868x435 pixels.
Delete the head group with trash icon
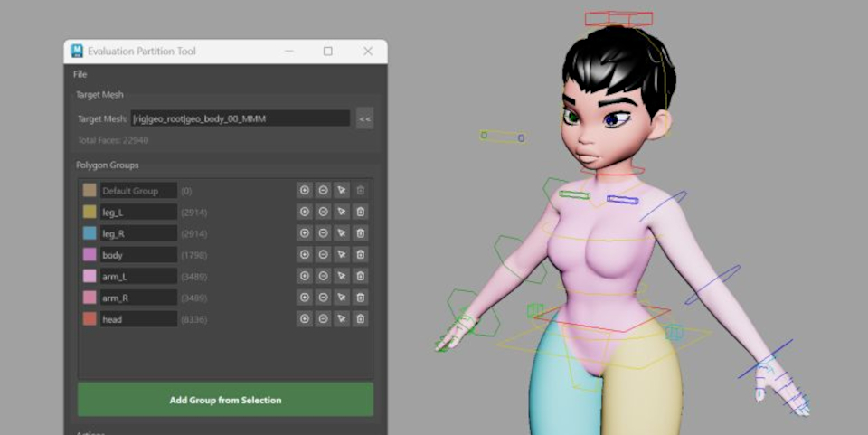(x=360, y=319)
